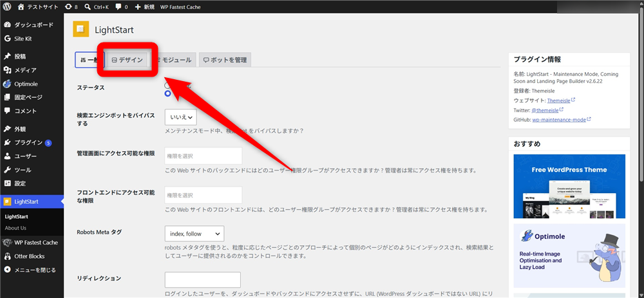This screenshot has height=298, width=644.
Task: Go to 固定ページ in the sidebar
Action: tap(32, 97)
